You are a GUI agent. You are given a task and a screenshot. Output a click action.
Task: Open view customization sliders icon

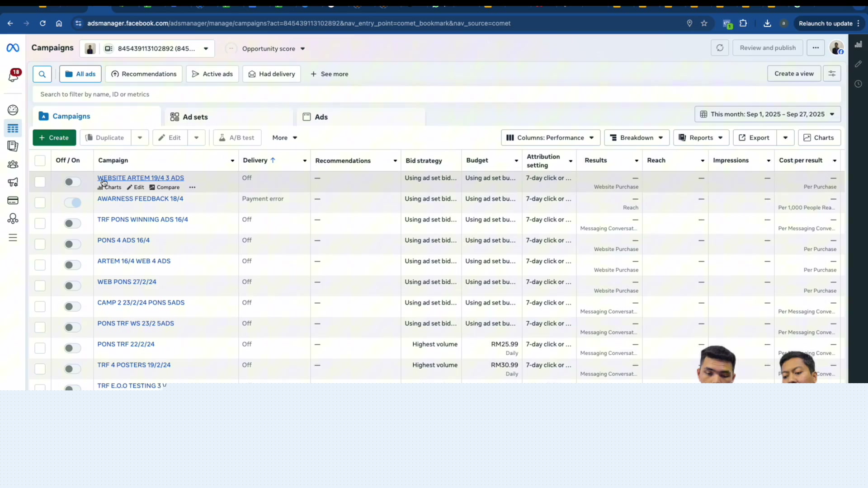click(x=832, y=74)
